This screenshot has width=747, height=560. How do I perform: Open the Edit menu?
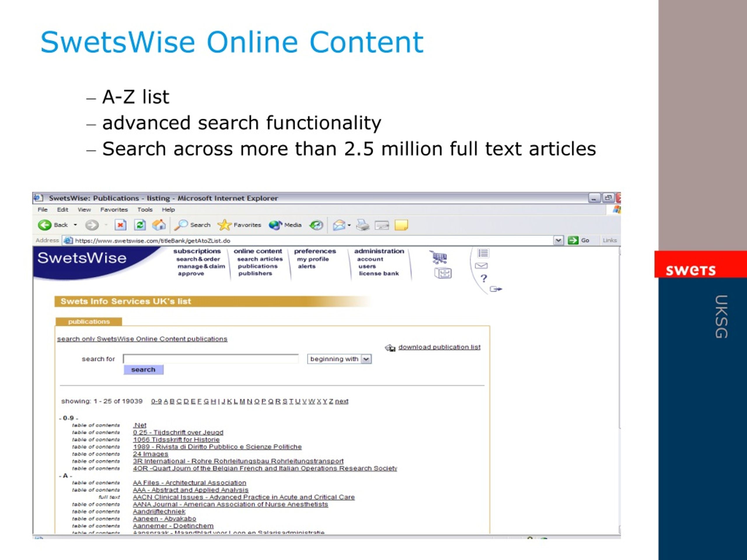point(62,210)
